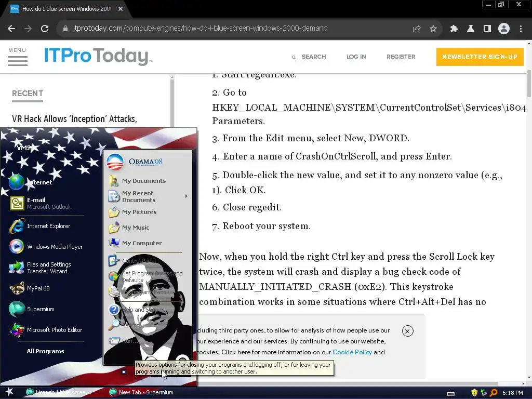Bookmark this page with the star icon
Viewport: 532px width, 399px height.
pos(433,29)
